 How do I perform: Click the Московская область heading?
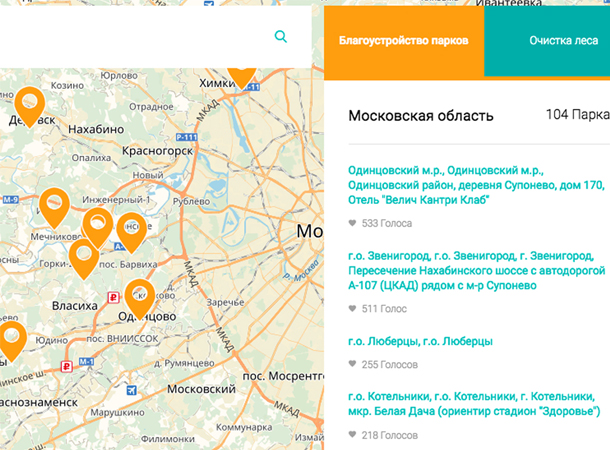(x=421, y=116)
